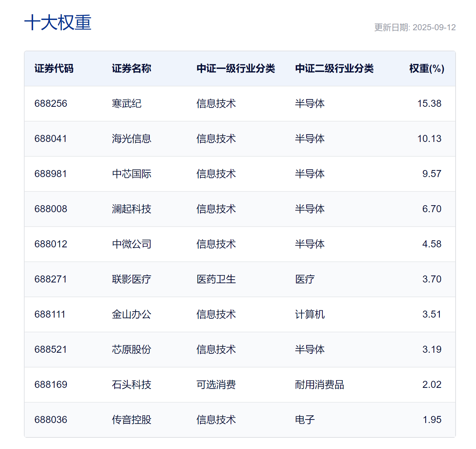Select stock name 传音控股

coord(131,420)
